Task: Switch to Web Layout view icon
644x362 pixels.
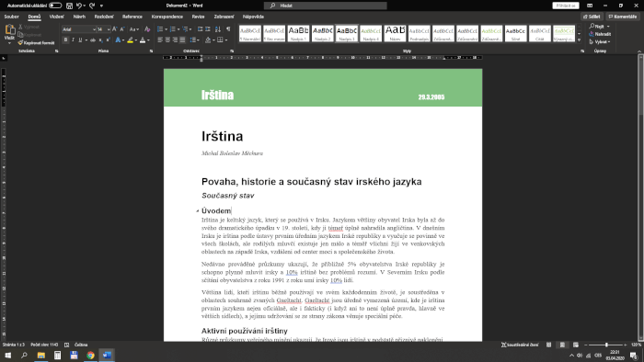Action: pos(576,345)
